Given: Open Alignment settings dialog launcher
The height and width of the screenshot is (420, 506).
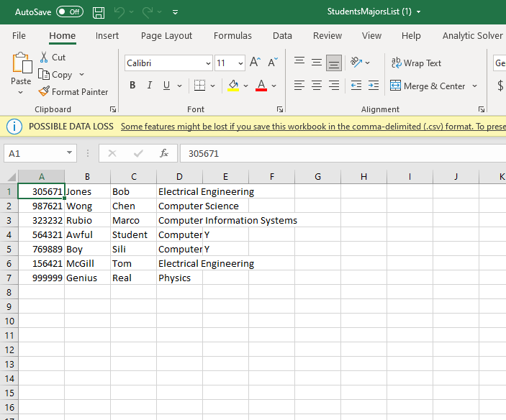Looking at the screenshot, I should coord(482,109).
